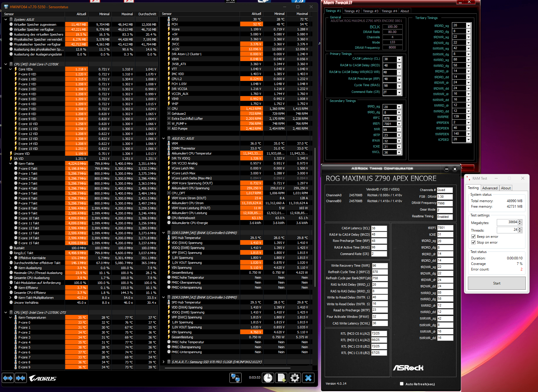Screen dimensions: 538x392
Task: Click the AORUS logo in HWiNFO footer
Action: pos(43,378)
